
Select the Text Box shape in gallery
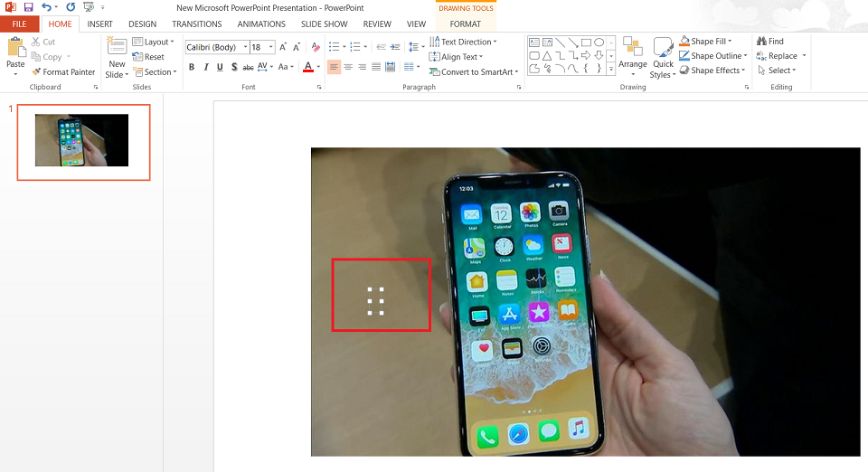pyautogui.click(x=534, y=42)
